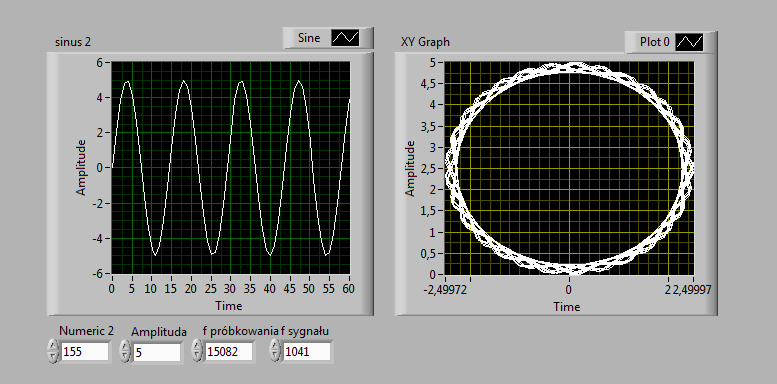Click the f sygnału field showing 1041

(x=307, y=352)
